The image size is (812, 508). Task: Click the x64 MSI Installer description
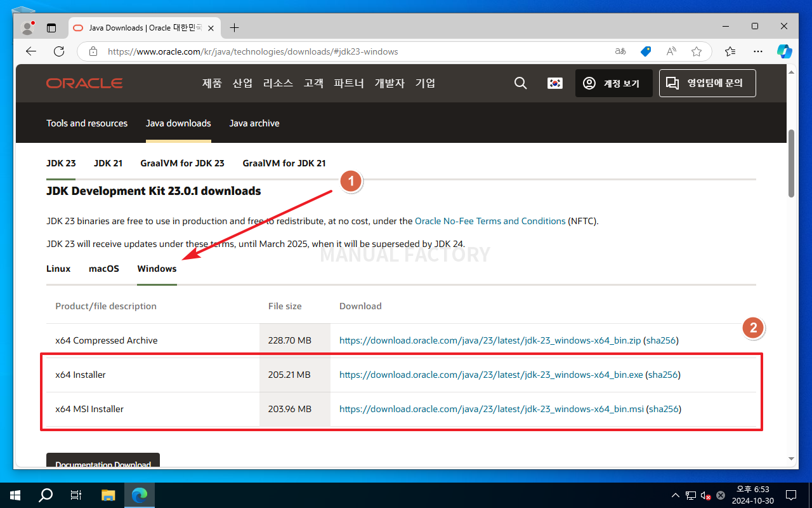pos(89,409)
